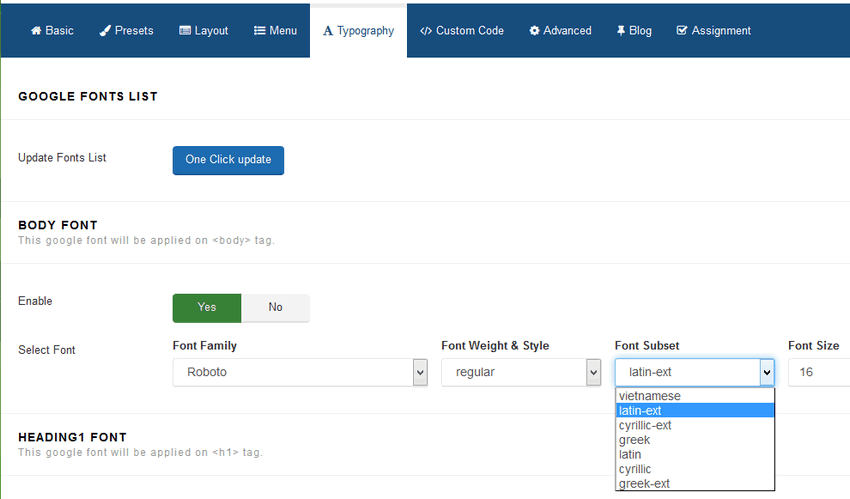The width and height of the screenshot is (850, 499).
Task: Click the pushpin icon beside Blog
Action: click(621, 31)
